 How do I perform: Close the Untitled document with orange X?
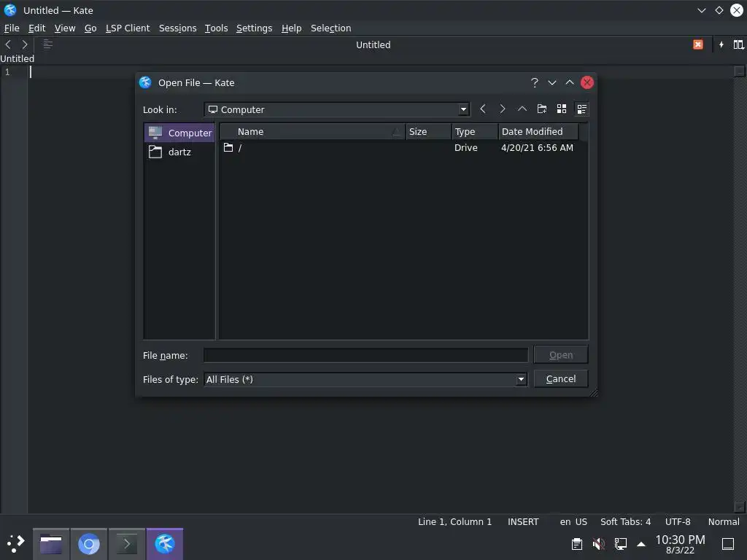click(698, 44)
